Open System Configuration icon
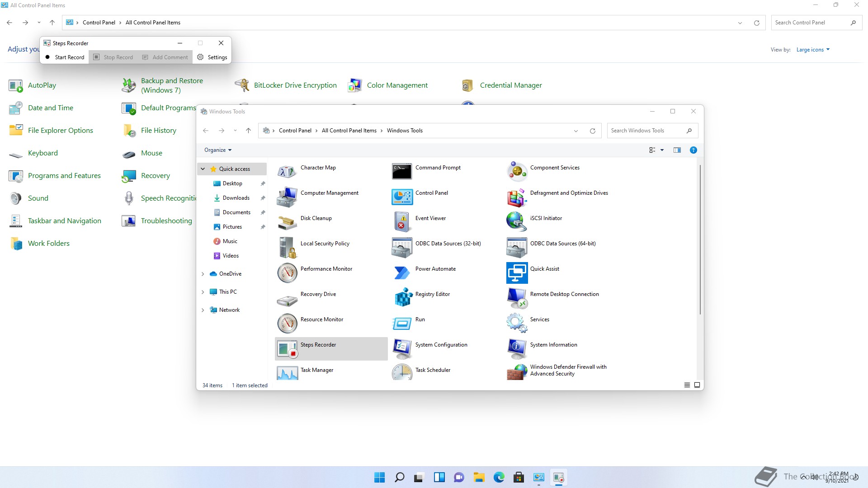The height and width of the screenshot is (488, 868). 402,348
